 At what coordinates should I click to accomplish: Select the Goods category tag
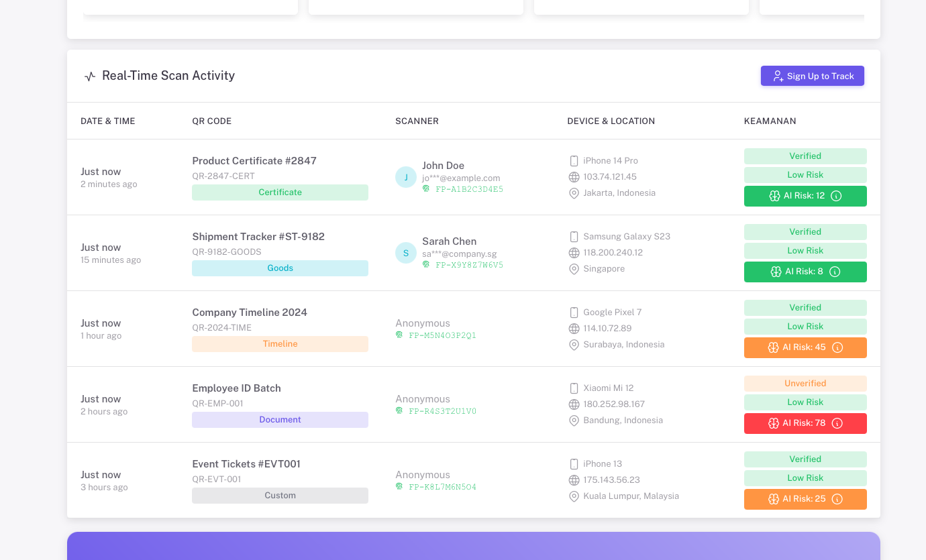tap(280, 268)
